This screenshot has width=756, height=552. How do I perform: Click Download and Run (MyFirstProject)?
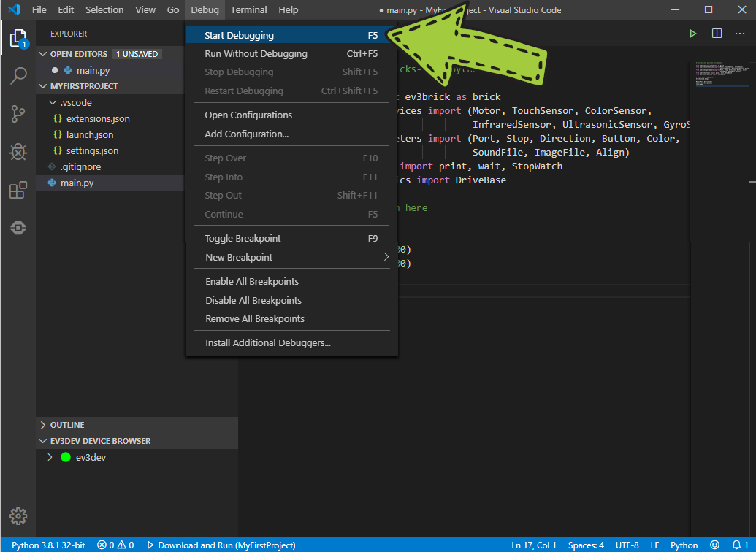coord(221,545)
